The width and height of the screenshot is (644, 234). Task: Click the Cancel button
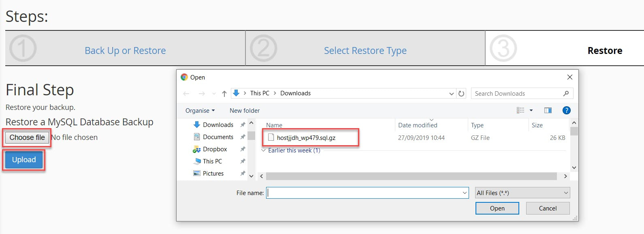coord(548,208)
